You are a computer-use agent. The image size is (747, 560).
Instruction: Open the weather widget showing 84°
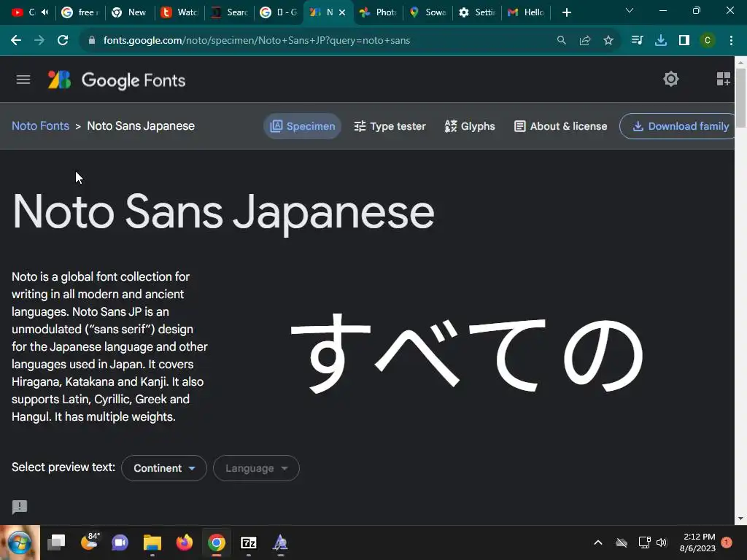point(90,542)
